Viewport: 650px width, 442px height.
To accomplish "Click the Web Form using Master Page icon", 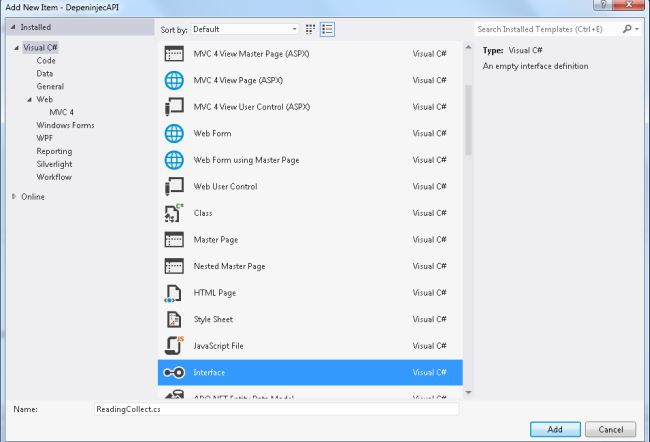I will coord(174,160).
